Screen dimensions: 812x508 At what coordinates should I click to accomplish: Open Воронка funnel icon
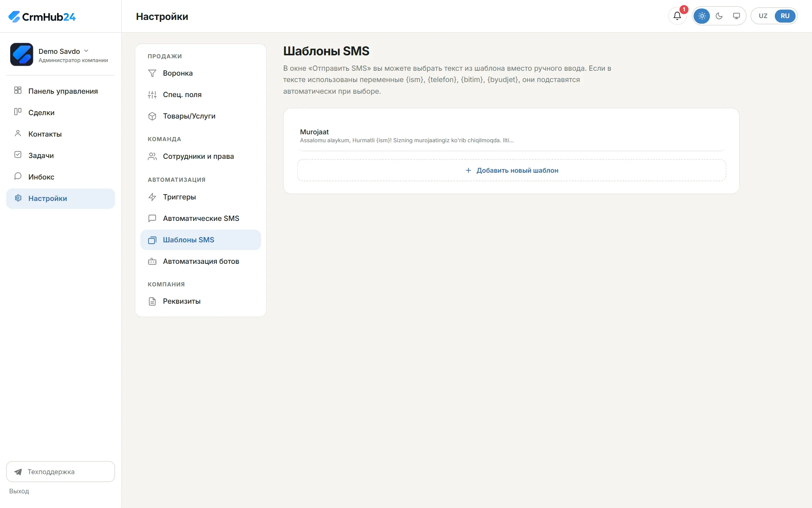(152, 73)
